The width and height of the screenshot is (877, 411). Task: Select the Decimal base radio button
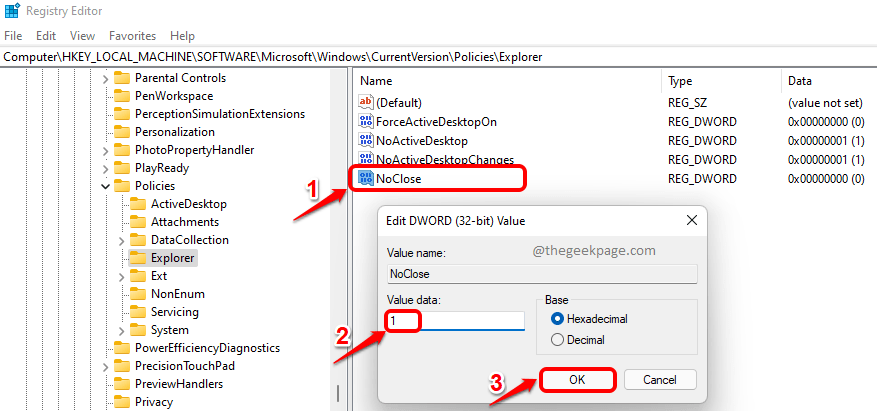coord(558,340)
